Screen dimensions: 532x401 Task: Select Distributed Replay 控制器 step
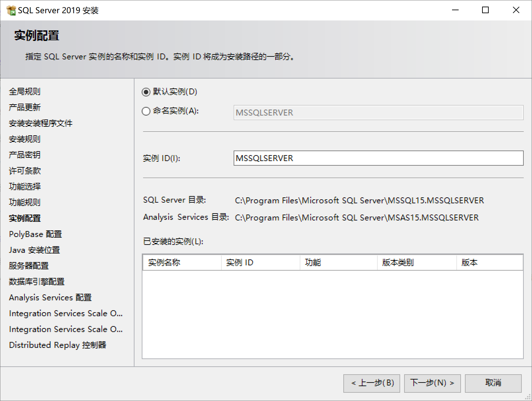(57, 345)
